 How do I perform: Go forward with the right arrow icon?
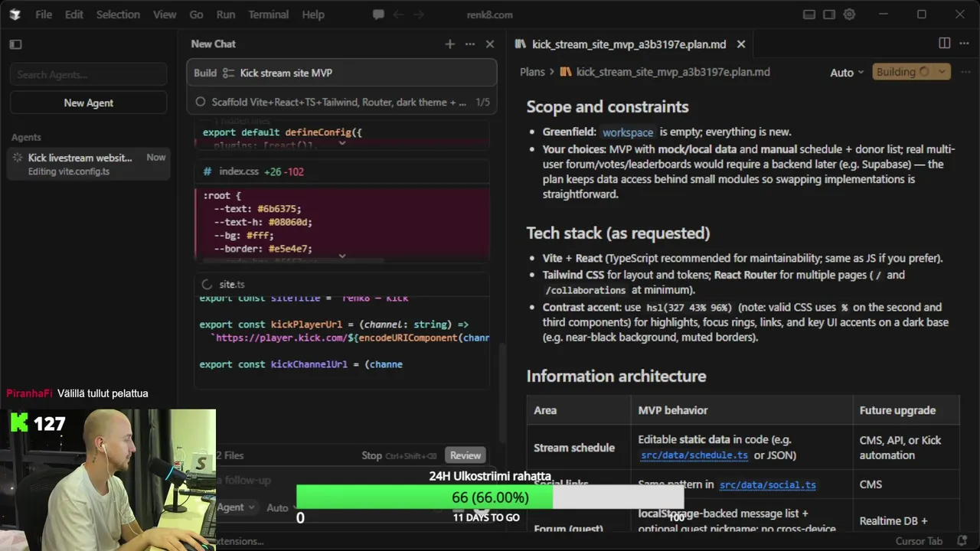pyautogui.click(x=420, y=15)
